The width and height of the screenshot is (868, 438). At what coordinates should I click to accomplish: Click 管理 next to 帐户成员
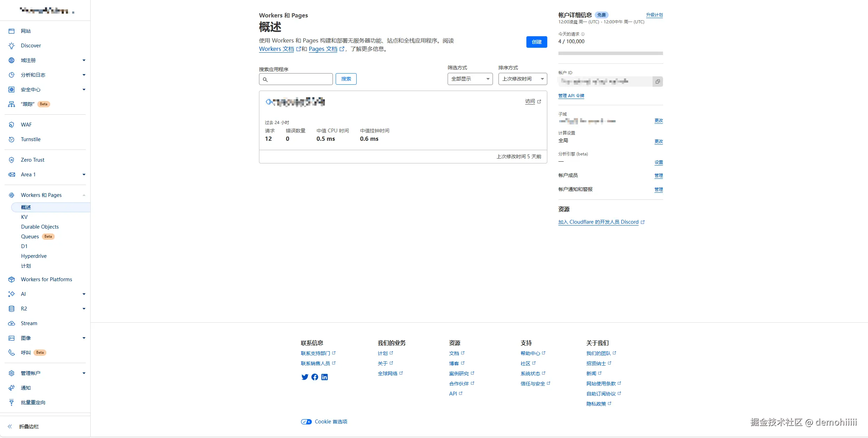[658, 176]
